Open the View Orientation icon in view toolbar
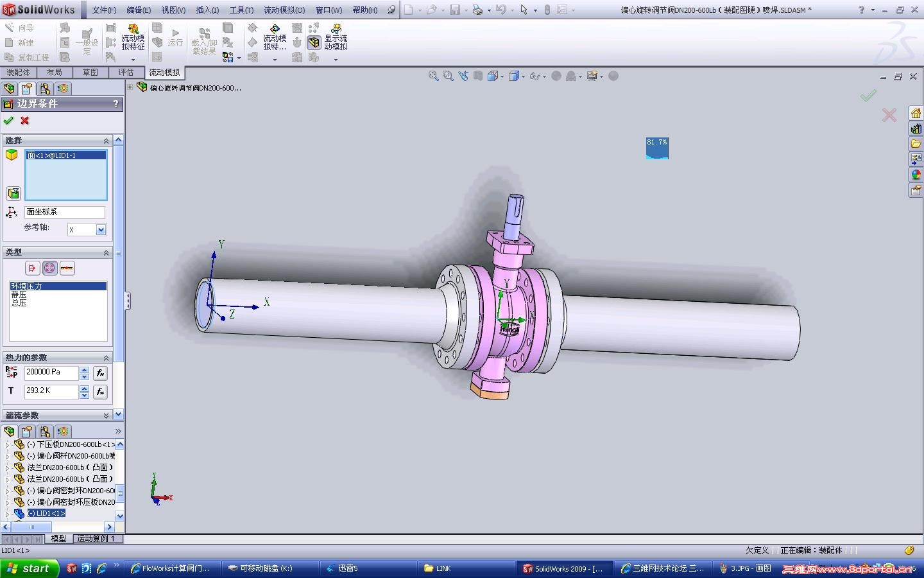This screenshot has height=578, width=924. (493, 76)
